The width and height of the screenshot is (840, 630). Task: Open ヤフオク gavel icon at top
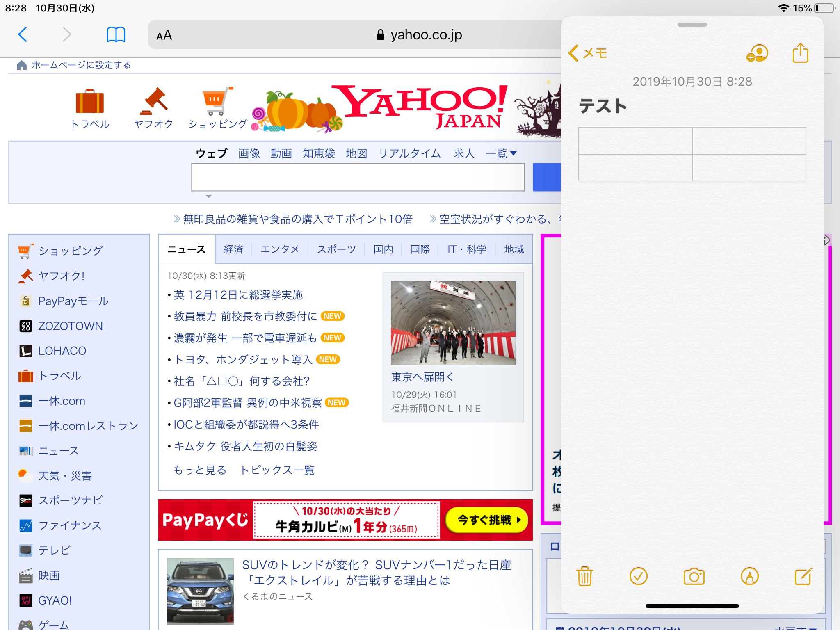coord(153,109)
